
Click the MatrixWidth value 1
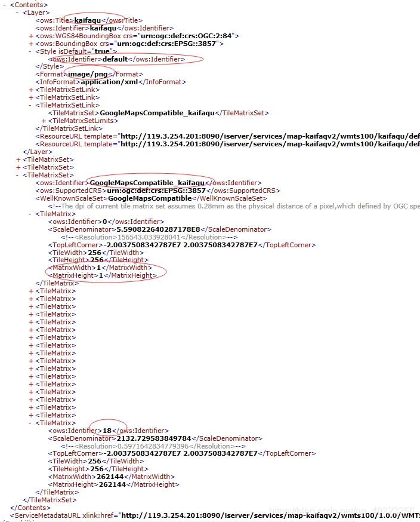98,268
